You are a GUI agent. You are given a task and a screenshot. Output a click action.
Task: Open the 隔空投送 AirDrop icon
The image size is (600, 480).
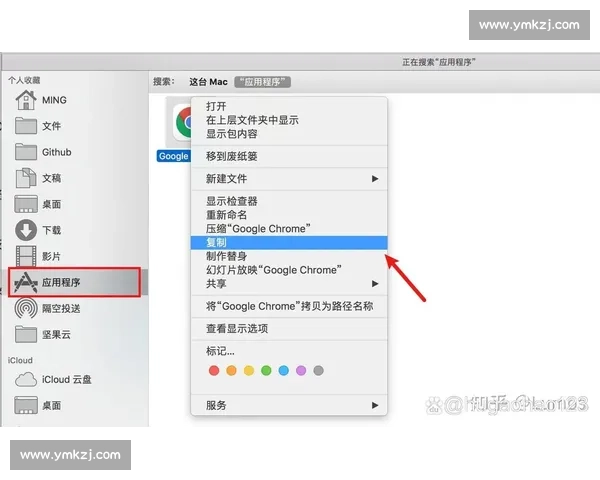(26, 308)
